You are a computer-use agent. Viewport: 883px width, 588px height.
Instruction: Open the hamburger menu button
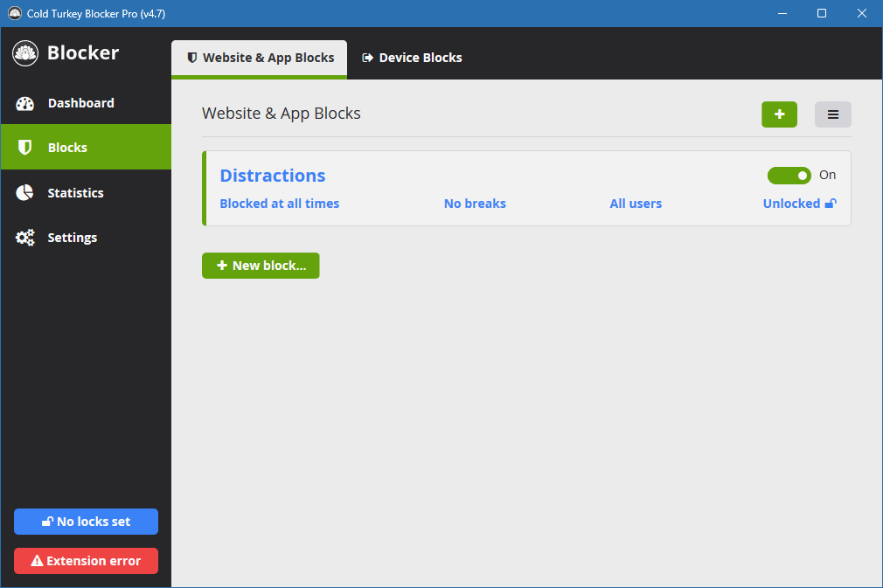point(833,114)
